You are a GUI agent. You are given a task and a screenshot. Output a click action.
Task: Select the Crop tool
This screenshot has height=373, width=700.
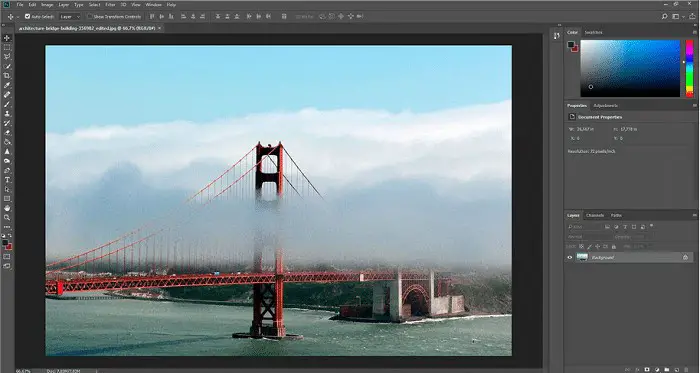tap(7, 76)
